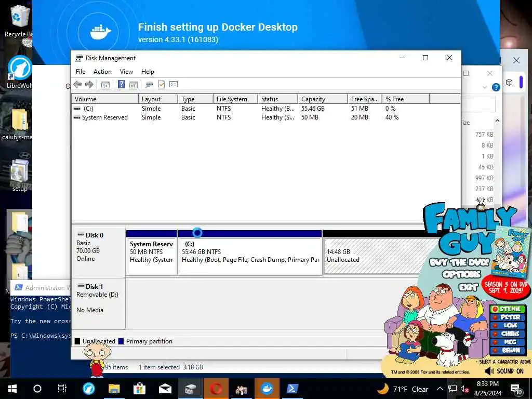Open the Opera browser taskbar icon

coord(216,389)
